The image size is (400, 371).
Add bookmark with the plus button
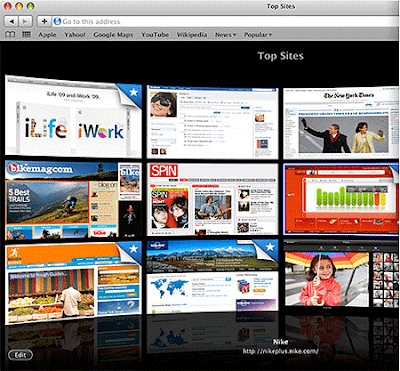click(44, 21)
